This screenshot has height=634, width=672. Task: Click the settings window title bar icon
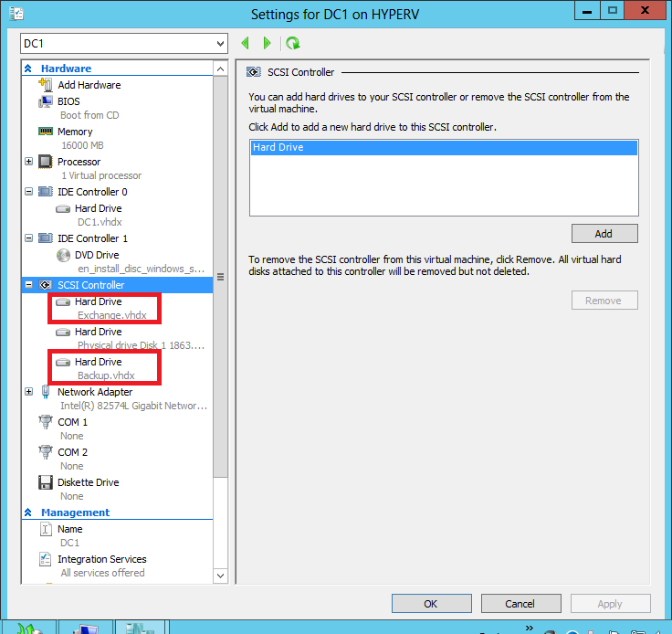point(16,14)
